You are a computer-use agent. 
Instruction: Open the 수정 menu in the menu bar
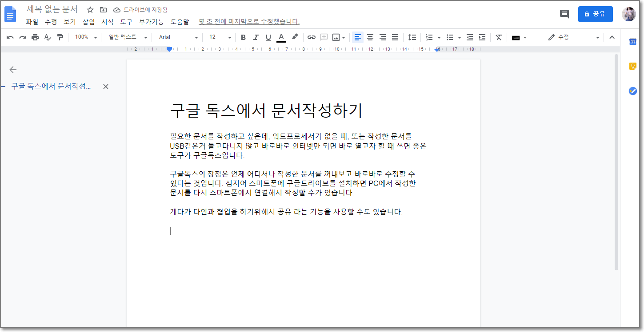coord(51,21)
